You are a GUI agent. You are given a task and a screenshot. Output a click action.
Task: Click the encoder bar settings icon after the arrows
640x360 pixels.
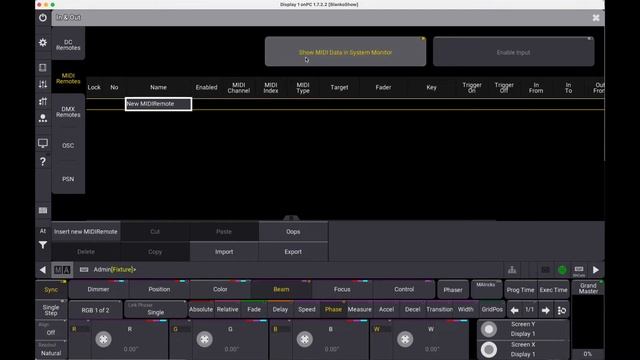tap(562, 311)
